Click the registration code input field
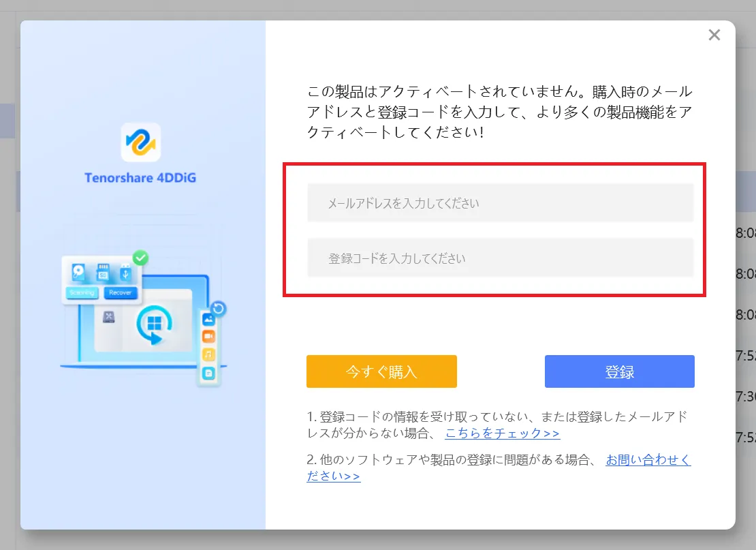 (501, 258)
